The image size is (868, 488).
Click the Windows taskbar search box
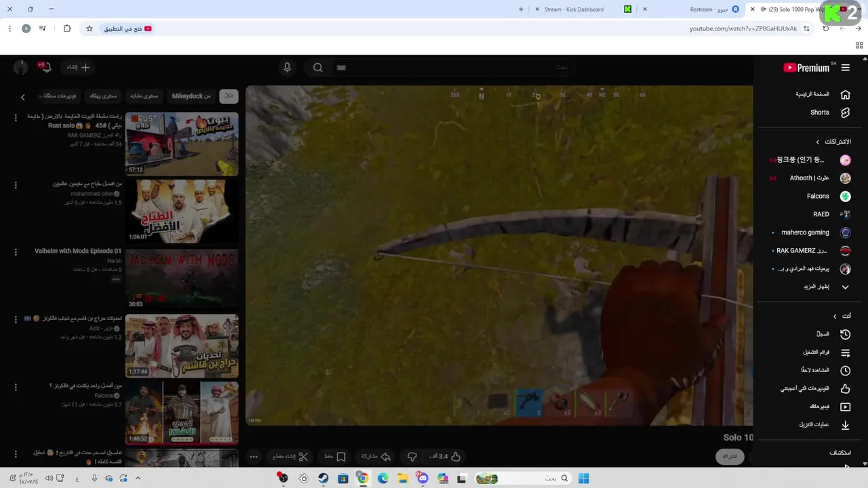click(522, 479)
